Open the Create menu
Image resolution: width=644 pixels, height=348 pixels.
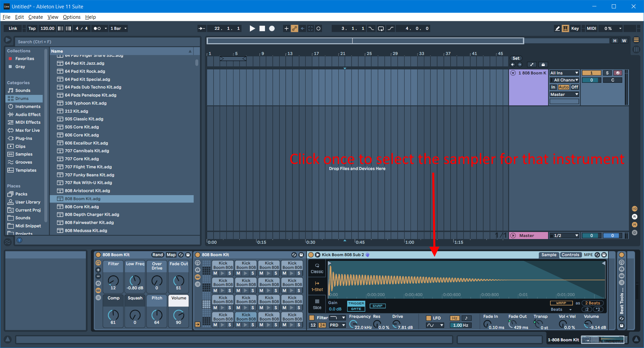point(36,17)
